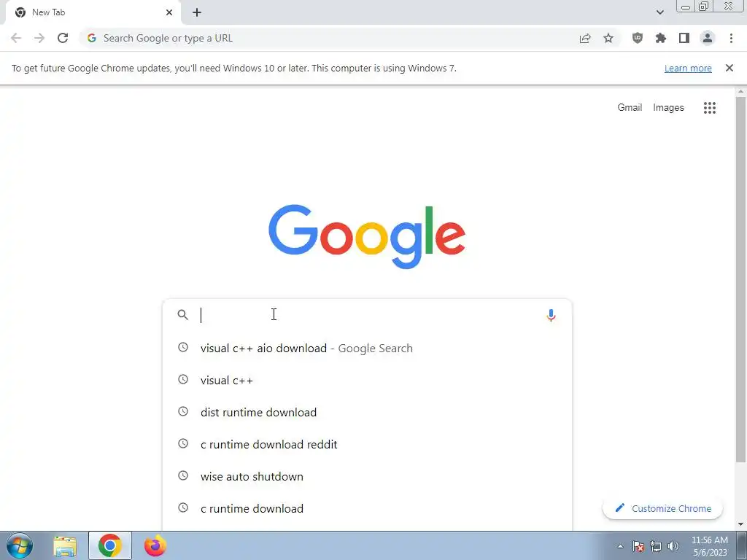
Task: Open the profile avatar menu
Action: tap(708, 38)
